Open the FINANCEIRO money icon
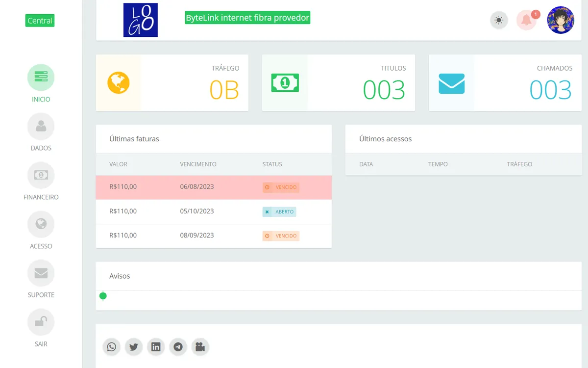 click(x=41, y=175)
